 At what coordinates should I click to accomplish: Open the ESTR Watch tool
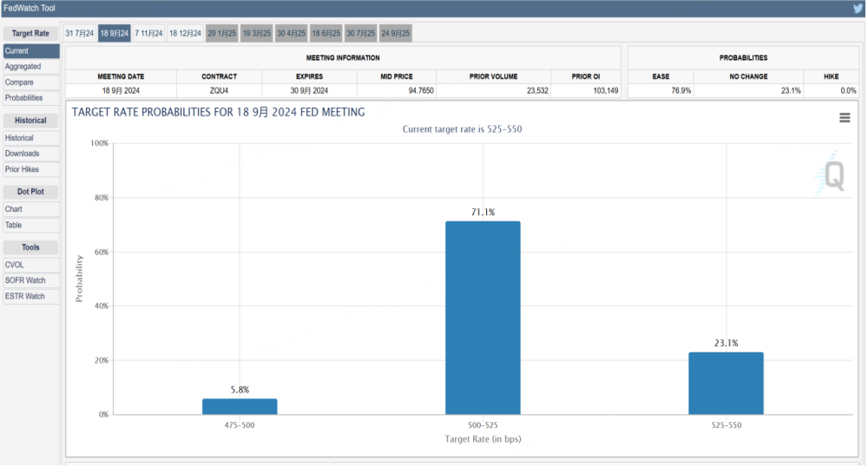(x=31, y=297)
